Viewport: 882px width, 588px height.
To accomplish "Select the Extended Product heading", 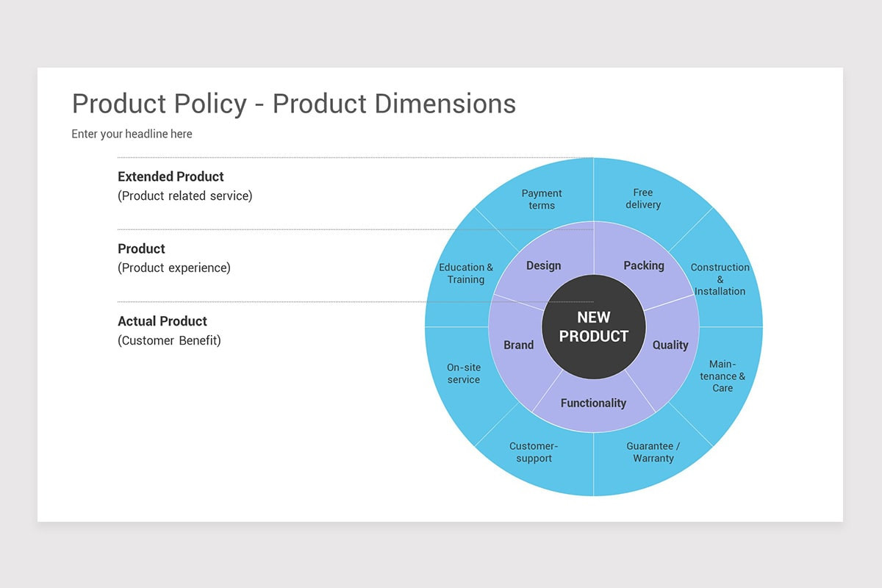I will (x=171, y=176).
